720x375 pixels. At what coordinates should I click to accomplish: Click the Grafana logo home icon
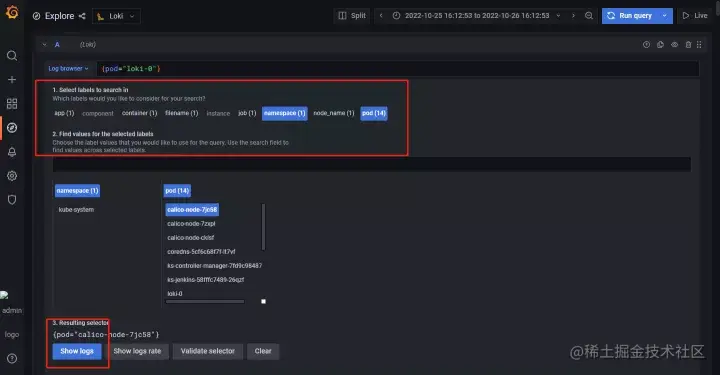point(12,12)
